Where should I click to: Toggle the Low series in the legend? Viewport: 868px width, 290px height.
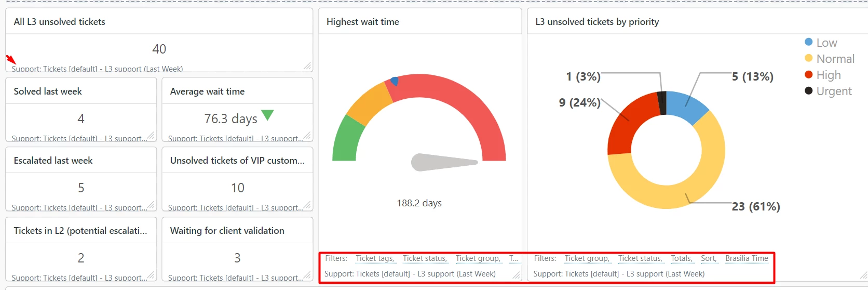821,43
